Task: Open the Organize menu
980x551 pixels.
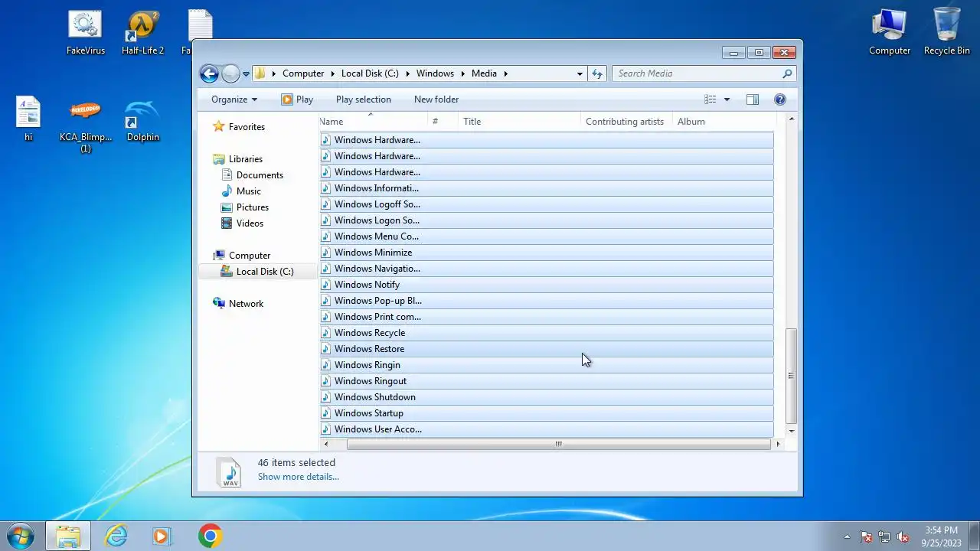Action: click(x=234, y=99)
